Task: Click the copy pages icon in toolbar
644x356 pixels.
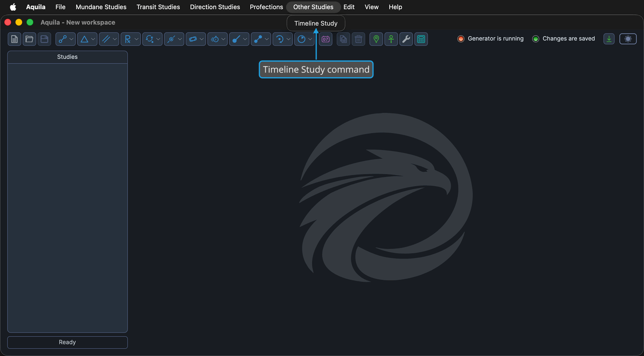Action: (343, 39)
